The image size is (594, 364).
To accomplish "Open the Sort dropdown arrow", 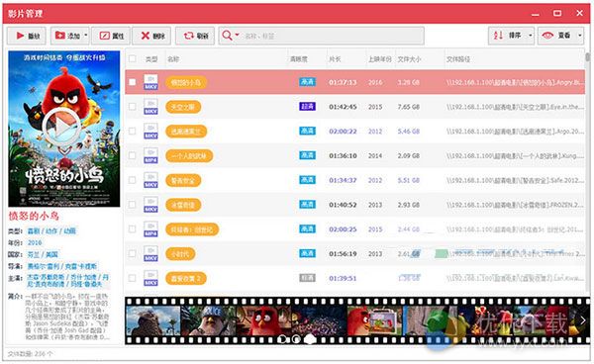I will (530, 36).
